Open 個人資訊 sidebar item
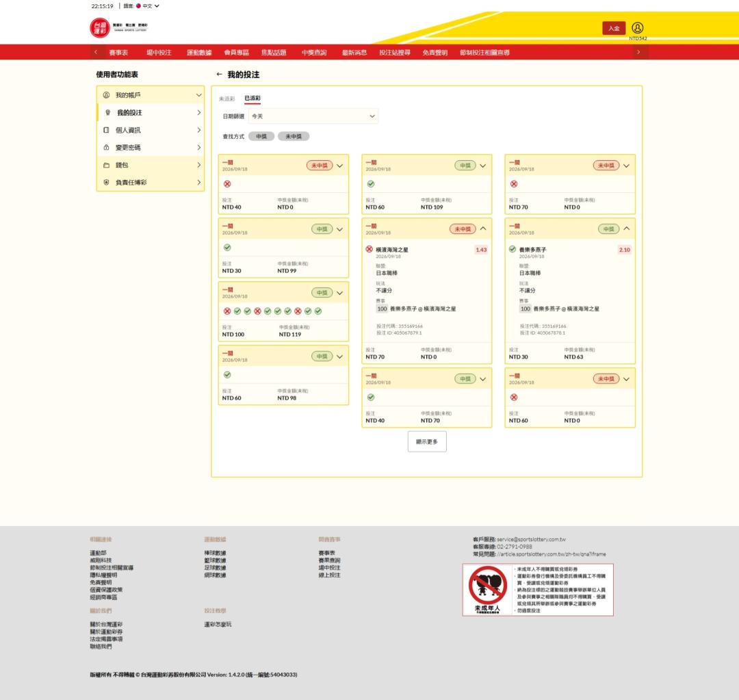This screenshot has width=739, height=700. (x=151, y=130)
